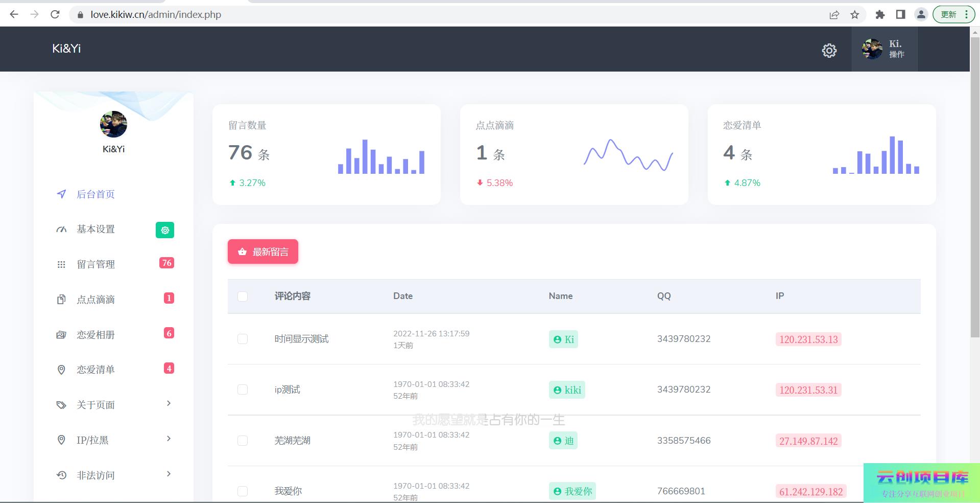Click the share page icon in address bar
Screen dimensions: 980x503
[834, 15]
